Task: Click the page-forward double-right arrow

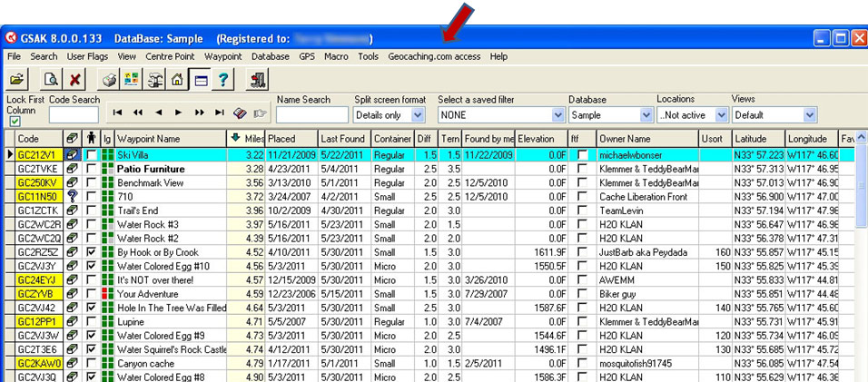Action: 199,113
